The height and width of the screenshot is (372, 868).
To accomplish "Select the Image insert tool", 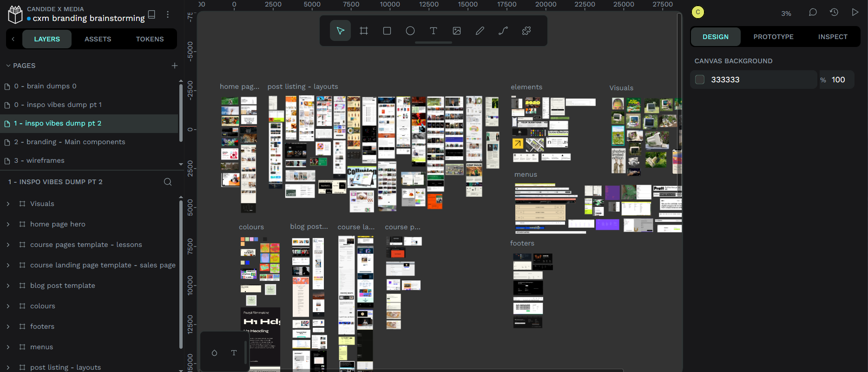I will coord(457,31).
